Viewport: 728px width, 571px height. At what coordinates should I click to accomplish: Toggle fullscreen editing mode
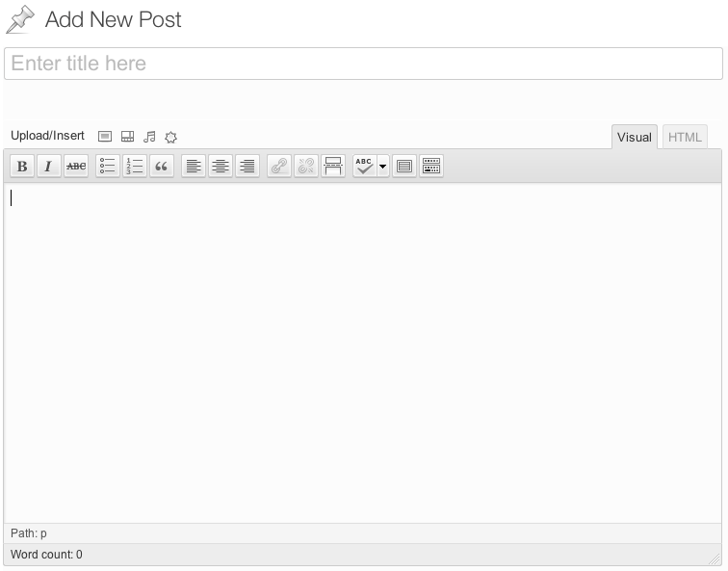[x=404, y=167]
